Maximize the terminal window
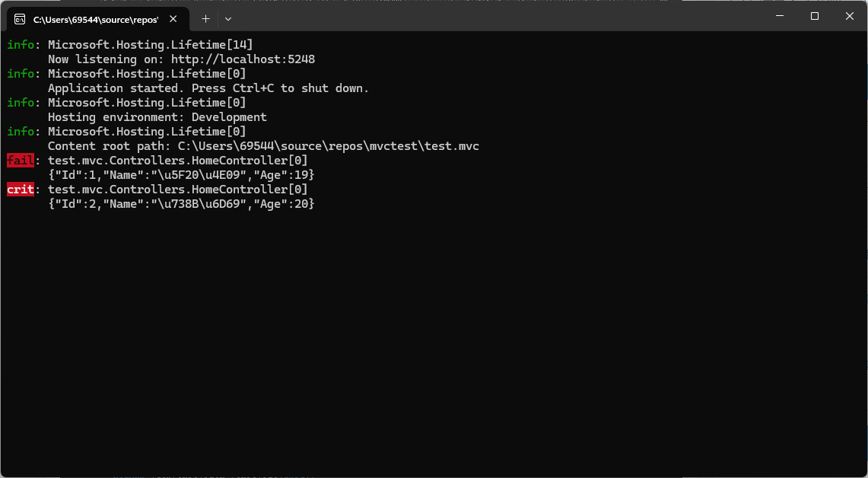The height and width of the screenshot is (478, 868). [x=814, y=16]
